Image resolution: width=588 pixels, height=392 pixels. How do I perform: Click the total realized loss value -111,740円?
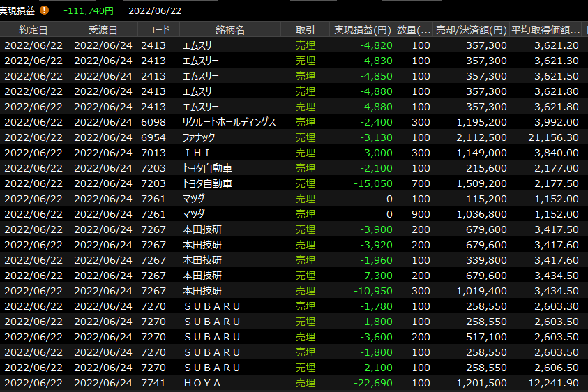pyautogui.click(x=88, y=10)
